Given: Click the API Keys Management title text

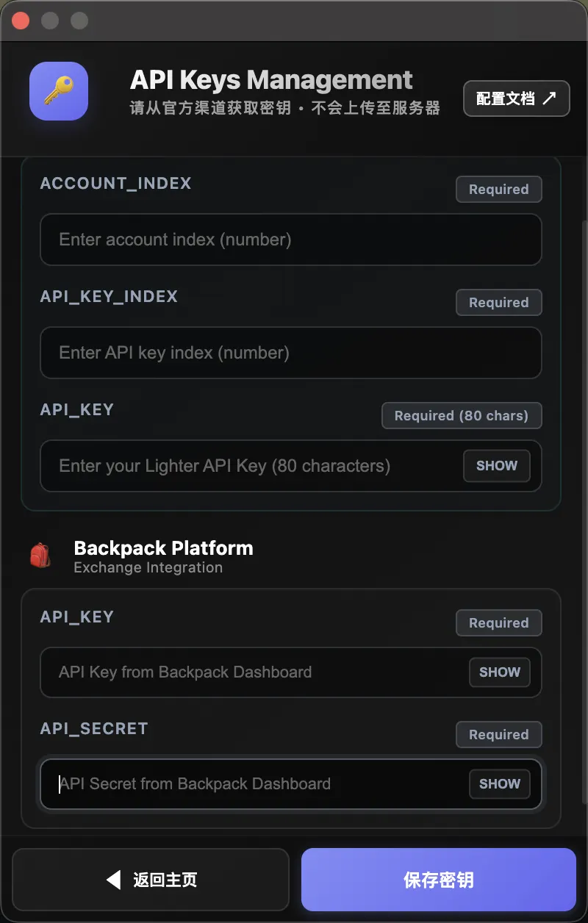Looking at the screenshot, I should click(x=271, y=79).
